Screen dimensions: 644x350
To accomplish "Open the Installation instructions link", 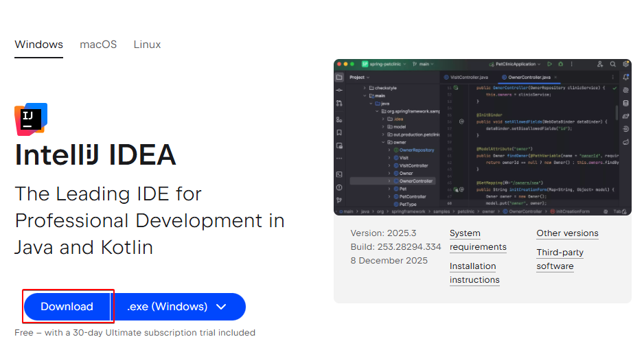I will click(474, 273).
